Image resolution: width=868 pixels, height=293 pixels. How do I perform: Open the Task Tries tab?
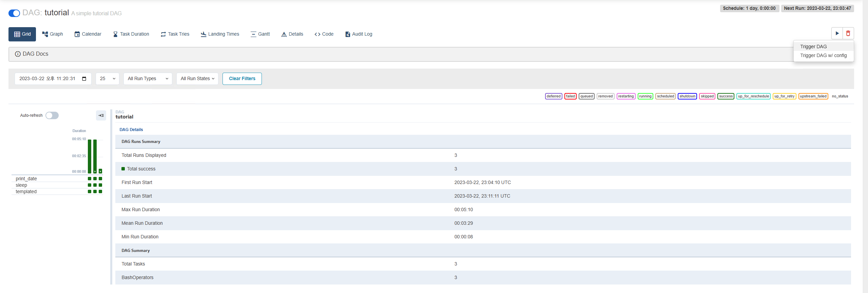click(175, 34)
